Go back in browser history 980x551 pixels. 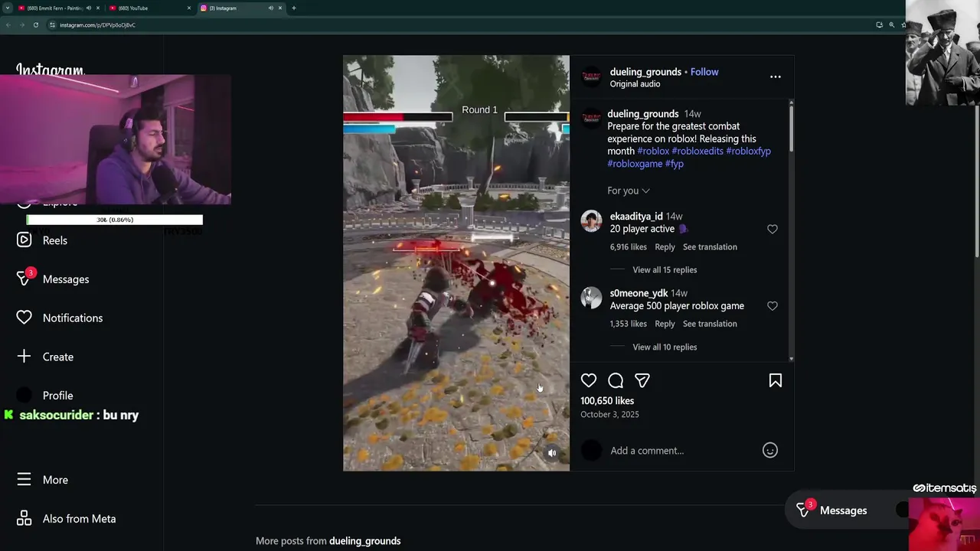(8, 24)
